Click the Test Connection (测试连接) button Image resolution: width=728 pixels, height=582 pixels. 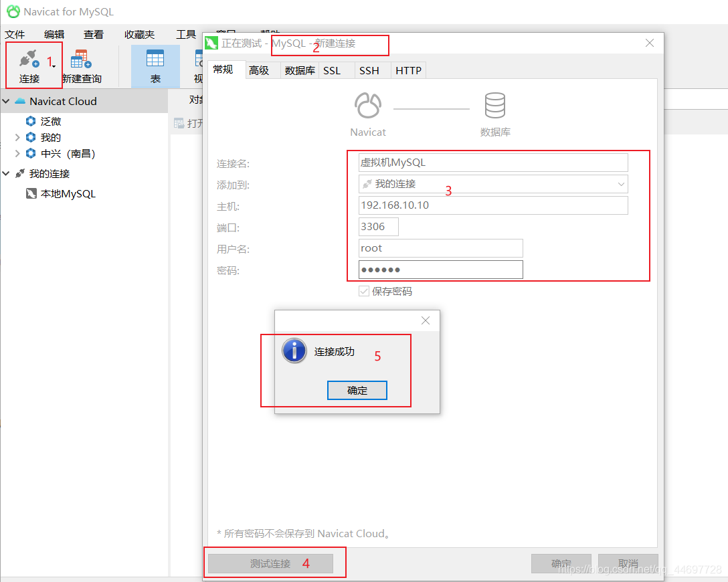pos(270,563)
